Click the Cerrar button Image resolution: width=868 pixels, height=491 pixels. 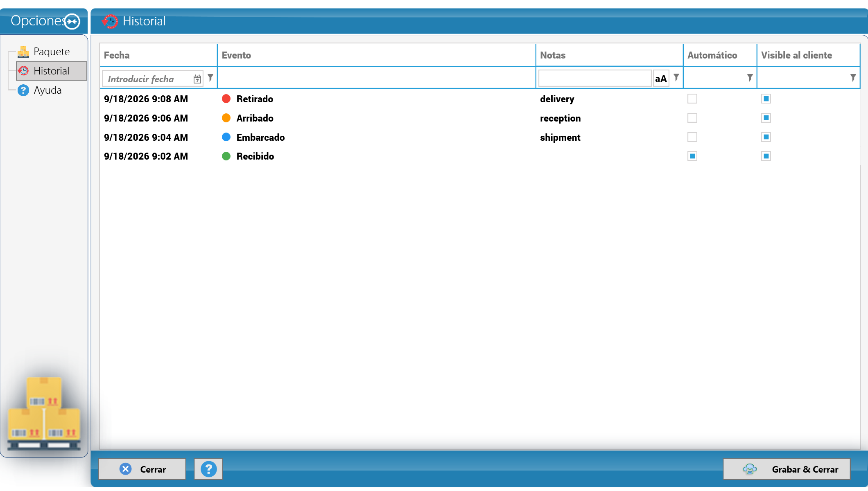(142, 469)
